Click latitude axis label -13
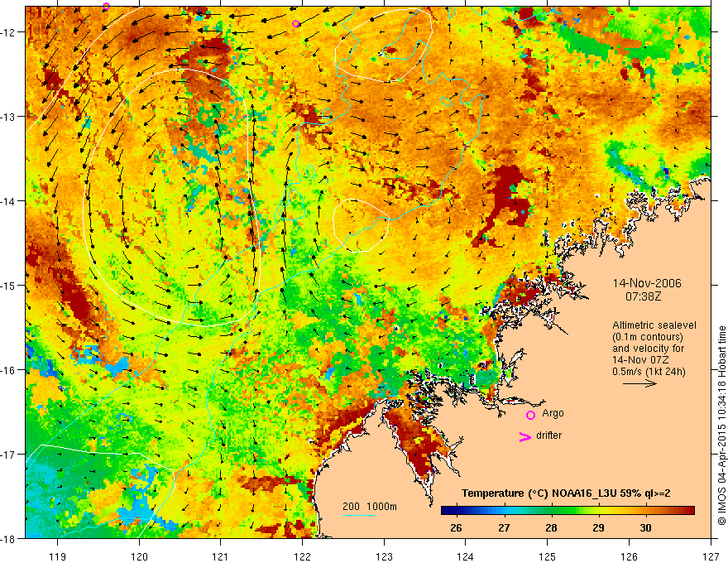Screen dimensions: 728x563 click(x=9, y=117)
